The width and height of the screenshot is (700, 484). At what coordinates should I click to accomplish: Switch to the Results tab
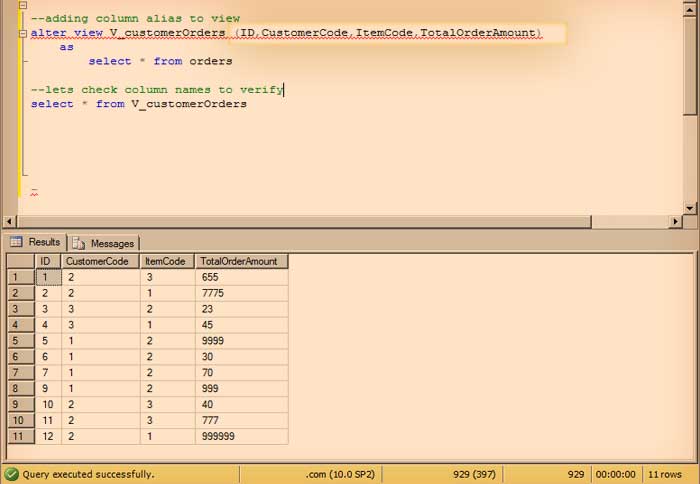35,242
